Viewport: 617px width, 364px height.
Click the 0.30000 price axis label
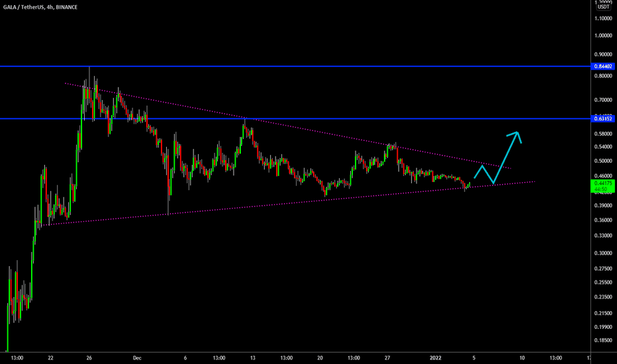603,253
